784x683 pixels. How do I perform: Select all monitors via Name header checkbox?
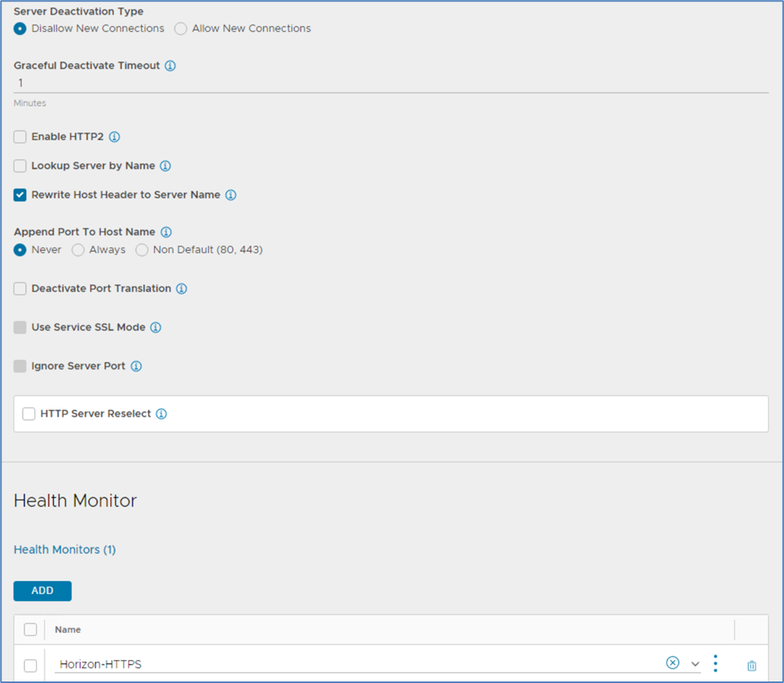pos(31,630)
